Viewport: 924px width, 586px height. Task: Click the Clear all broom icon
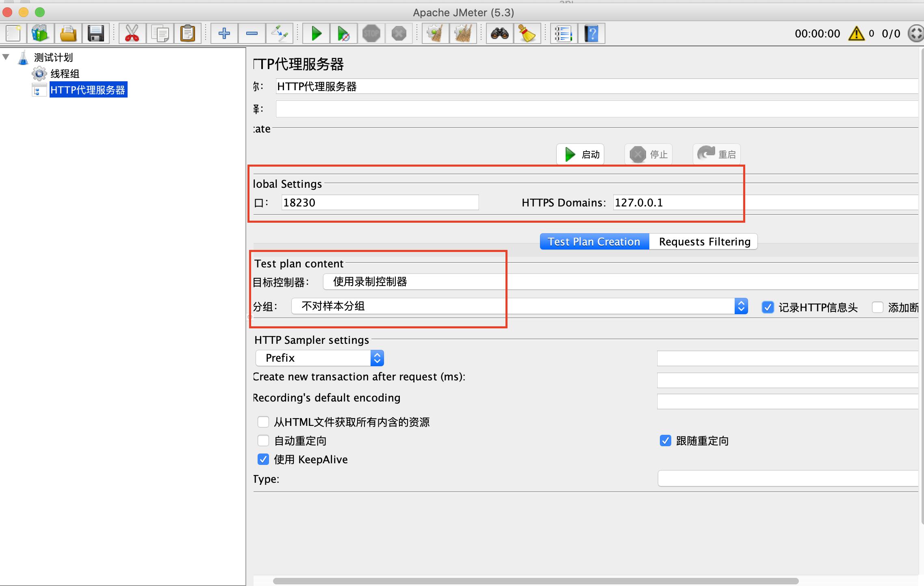pyautogui.click(x=463, y=33)
